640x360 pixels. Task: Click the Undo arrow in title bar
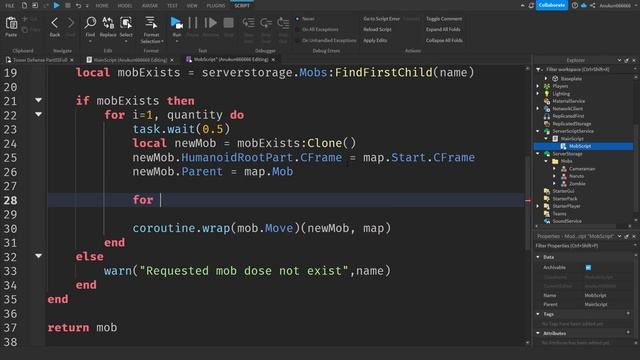[x=78, y=5]
